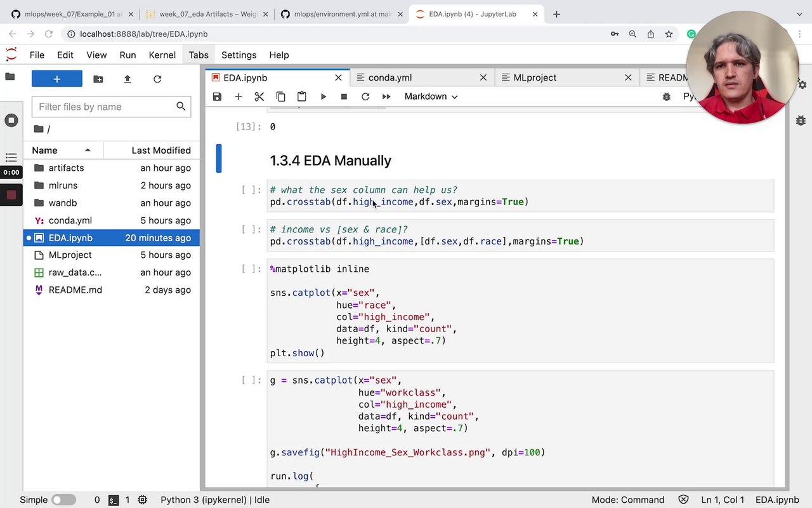Open the Kernel menu

(x=162, y=55)
